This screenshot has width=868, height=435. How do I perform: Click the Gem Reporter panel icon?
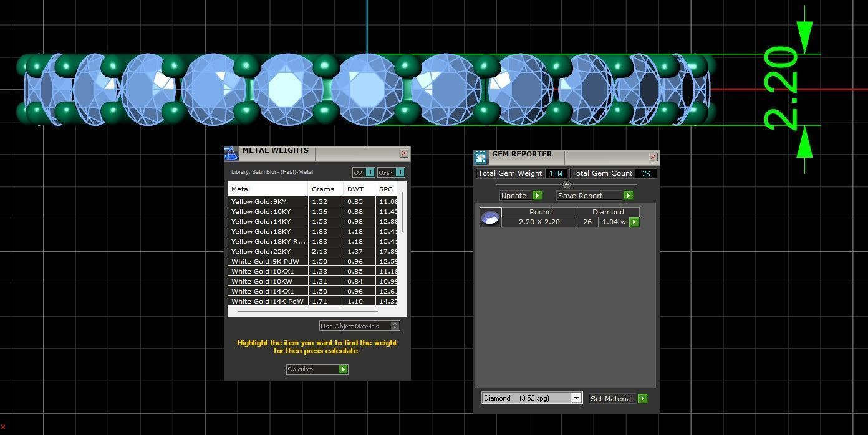481,157
